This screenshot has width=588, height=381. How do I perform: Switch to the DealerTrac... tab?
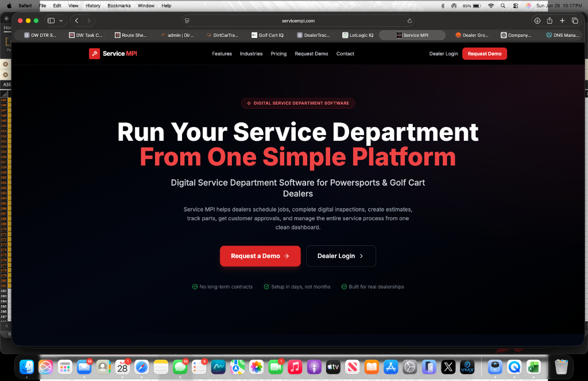(x=314, y=35)
